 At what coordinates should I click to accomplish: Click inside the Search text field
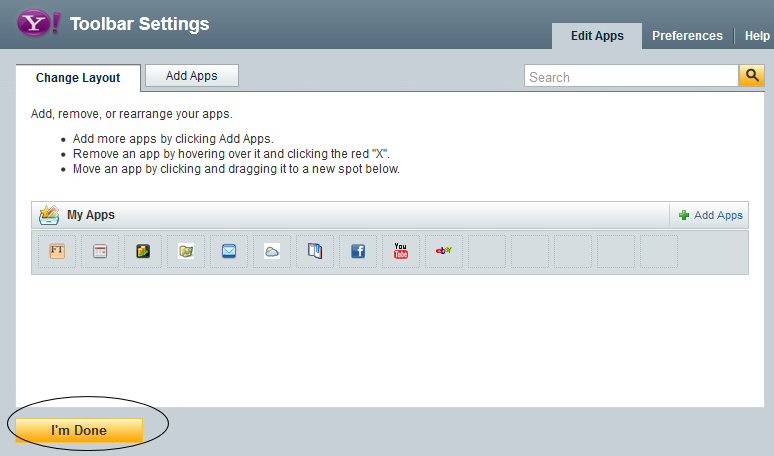point(630,77)
